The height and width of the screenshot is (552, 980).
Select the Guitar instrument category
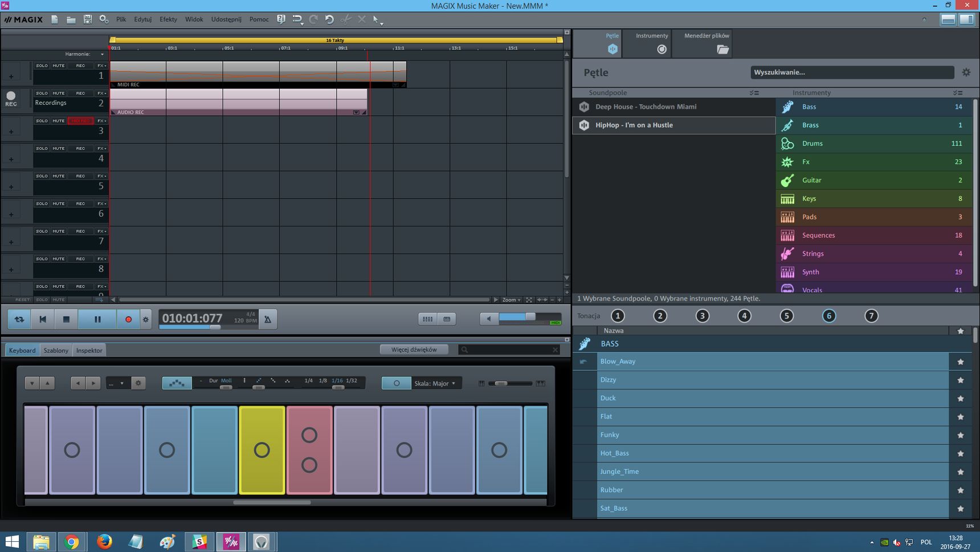875,180
